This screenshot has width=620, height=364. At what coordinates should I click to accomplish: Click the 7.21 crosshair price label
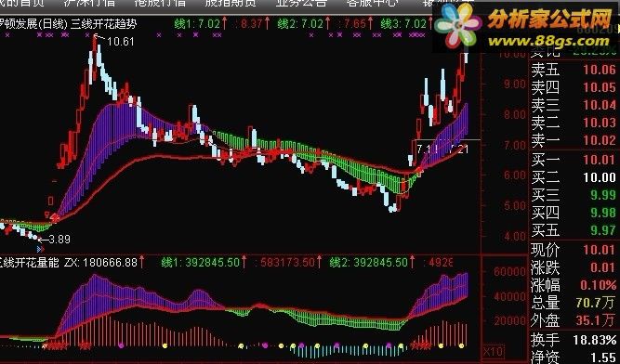[x=459, y=149]
